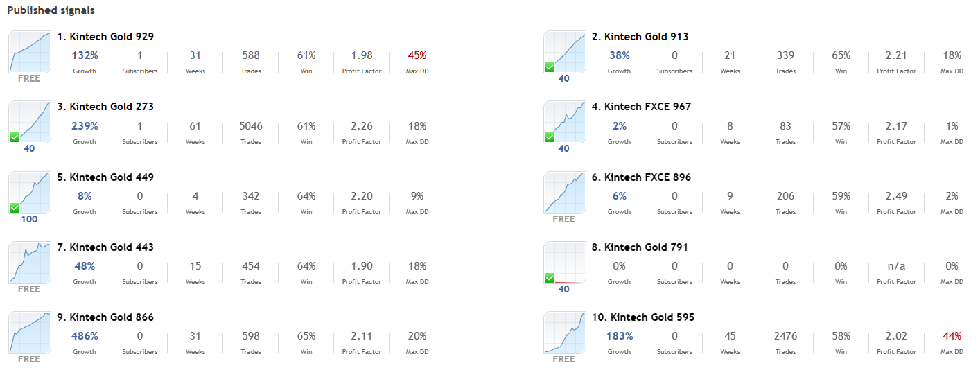Viewport: 980px width, 377px height.
Task: Click Kintech FXCE 967 chart thumbnail
Action: pyautogui.click(x=564, y=122)
